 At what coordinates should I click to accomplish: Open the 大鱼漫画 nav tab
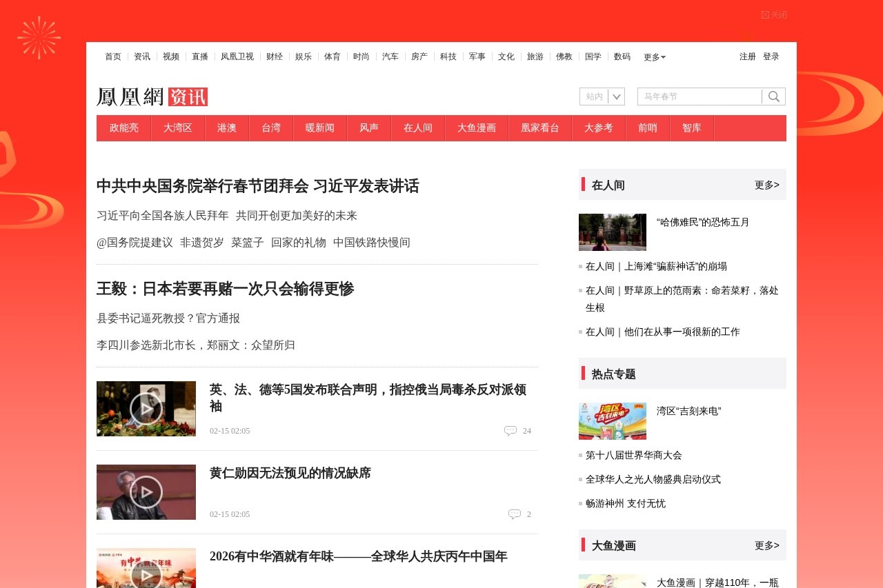(477, 128)
